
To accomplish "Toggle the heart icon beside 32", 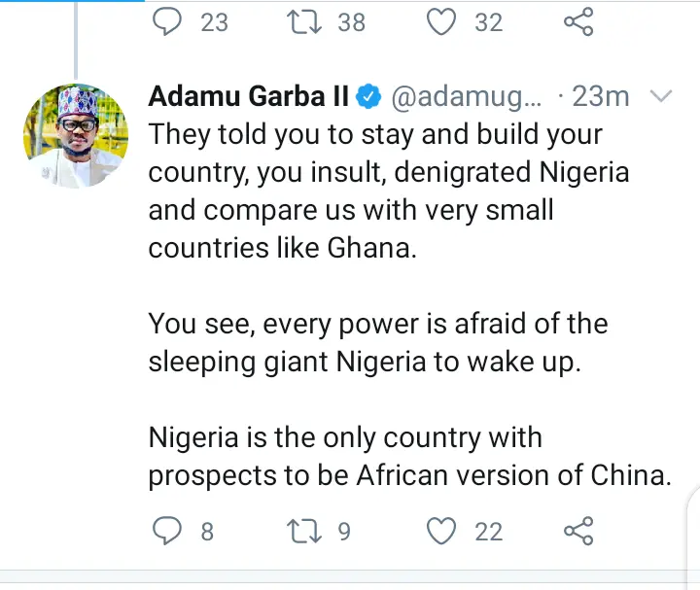I will 442,21.
